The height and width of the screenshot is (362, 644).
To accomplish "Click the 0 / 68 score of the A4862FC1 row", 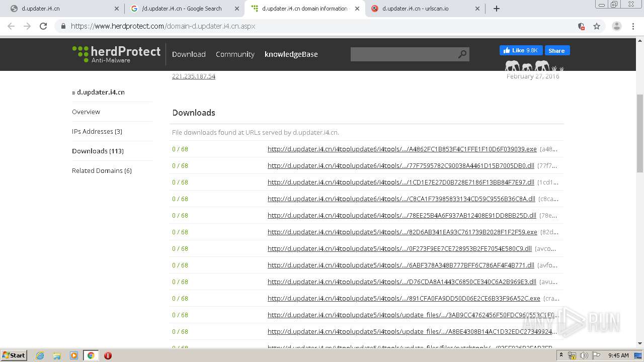I will click(x=180, y=149).
